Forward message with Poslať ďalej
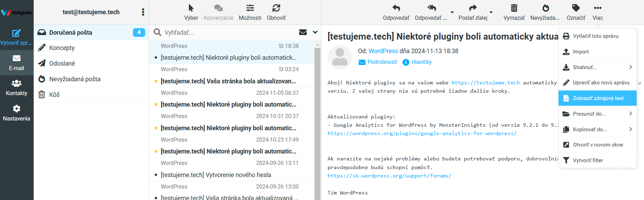The width and height of the screenshot is (644, 200). pyautogui.click(x=473, y=12)
